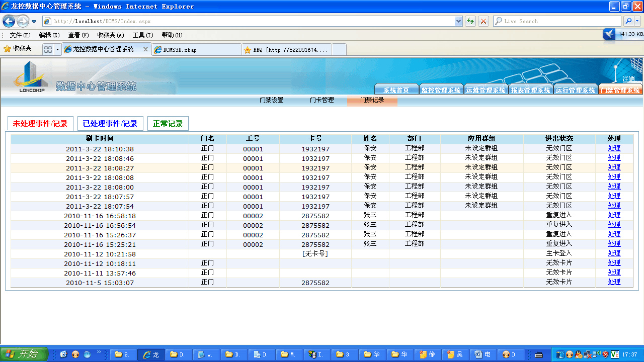Show 正常记录 tab
Screen dimensions: 644x362
(x=168, y=124)
